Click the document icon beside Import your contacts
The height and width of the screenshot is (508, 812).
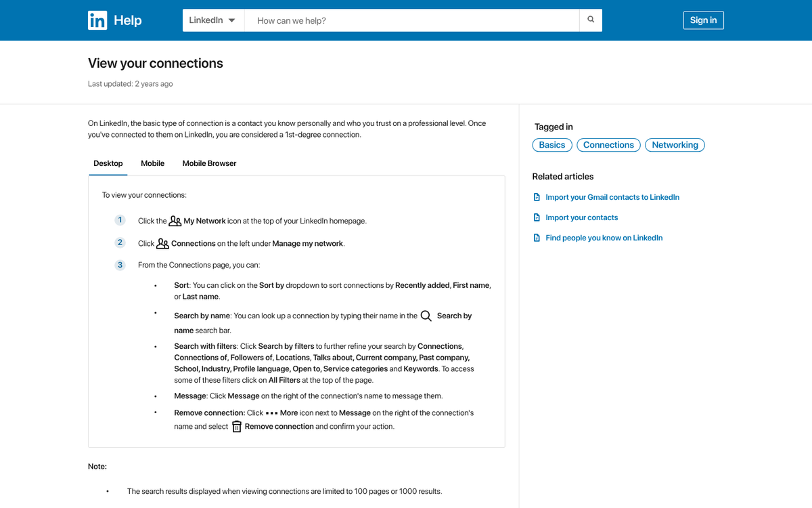tap(537, 217)
